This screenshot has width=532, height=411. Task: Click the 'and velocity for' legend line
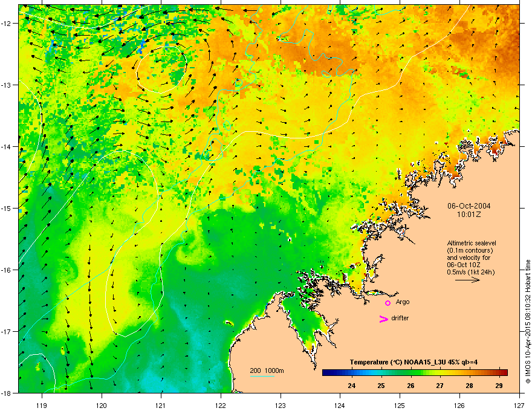[469, 257]
